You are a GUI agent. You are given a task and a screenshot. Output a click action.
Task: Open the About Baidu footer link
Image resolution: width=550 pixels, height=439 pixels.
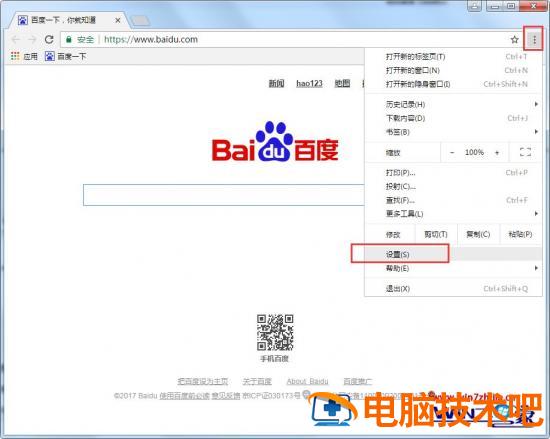click(307, 381)
